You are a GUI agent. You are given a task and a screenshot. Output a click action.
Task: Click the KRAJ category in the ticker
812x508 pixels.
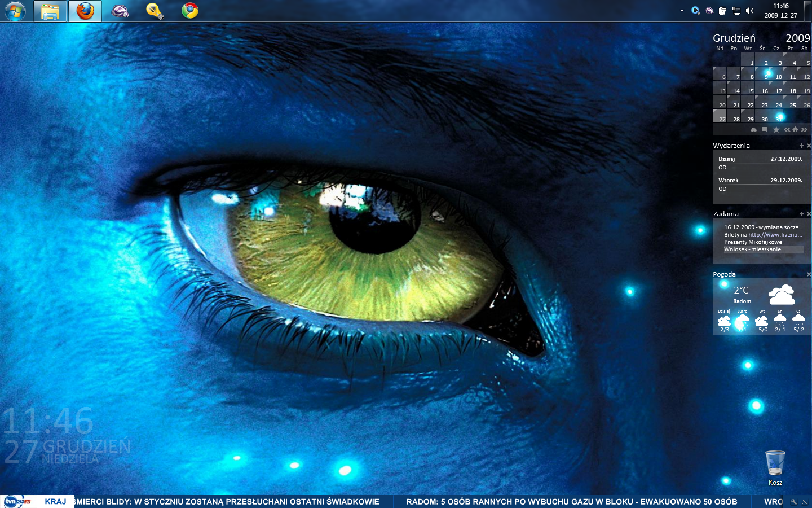[55, 501]
